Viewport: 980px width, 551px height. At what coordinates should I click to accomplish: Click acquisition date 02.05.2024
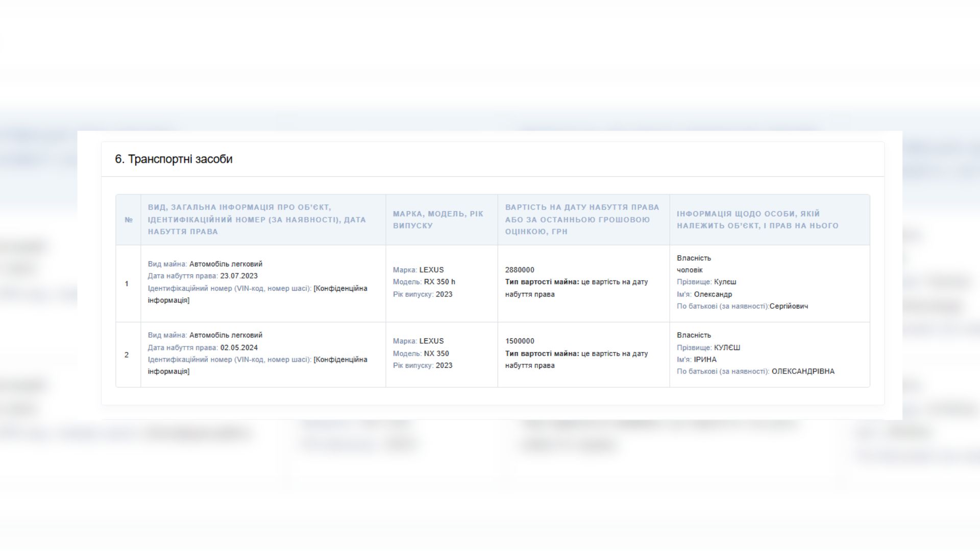click(x=239, y=347)
